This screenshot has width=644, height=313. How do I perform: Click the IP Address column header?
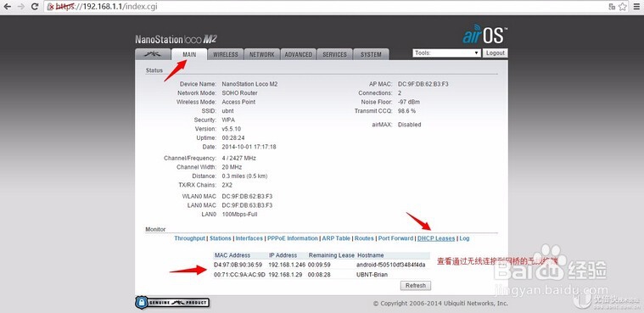pos(283,255)
